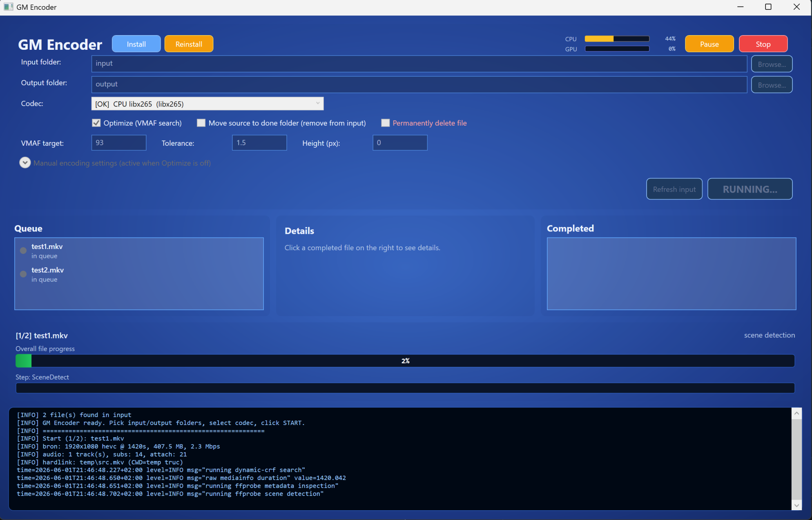This screenshot has height=520, width=812.
Task: Click the VMAF target field
Action: [119, 143]
